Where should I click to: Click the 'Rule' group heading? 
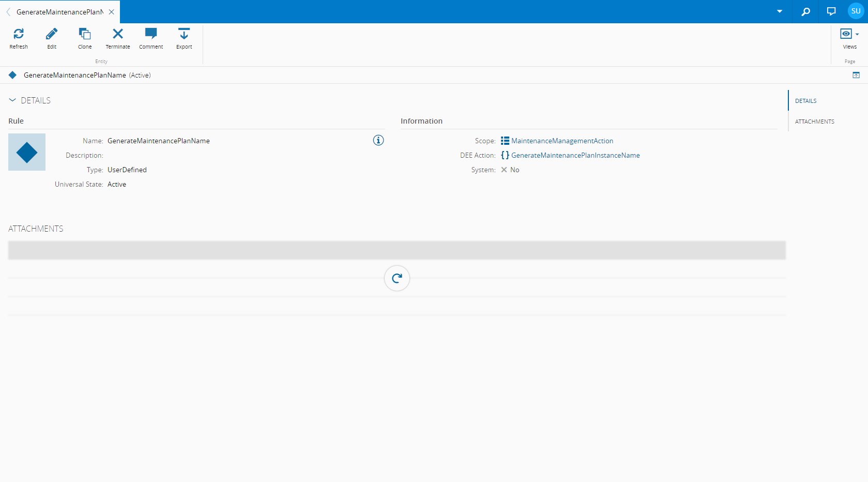pyautogui.click(x=16, y=121)
